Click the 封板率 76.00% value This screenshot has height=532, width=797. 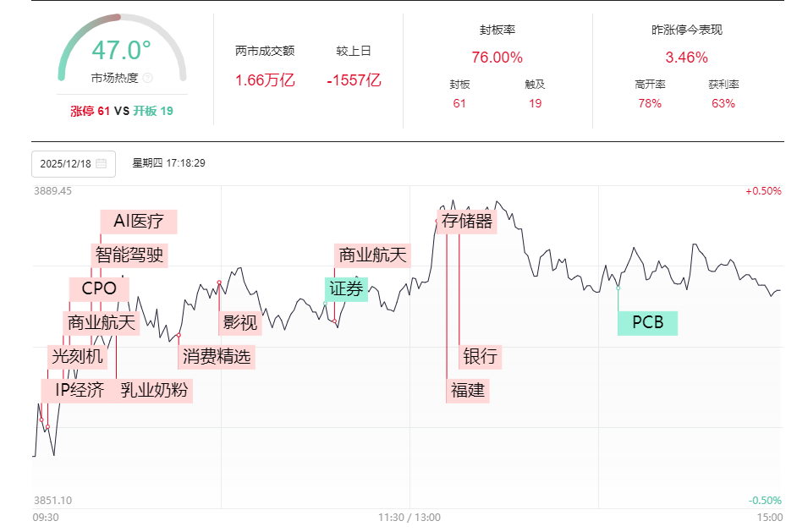coord(497,58)
